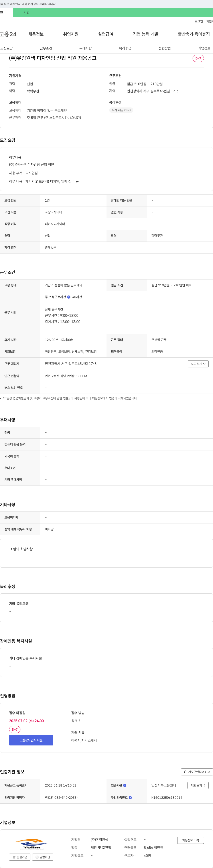Screen dimensions: 213x868
Task: Jump to 근무조건 section tab
Action: (x=46, y=48)
